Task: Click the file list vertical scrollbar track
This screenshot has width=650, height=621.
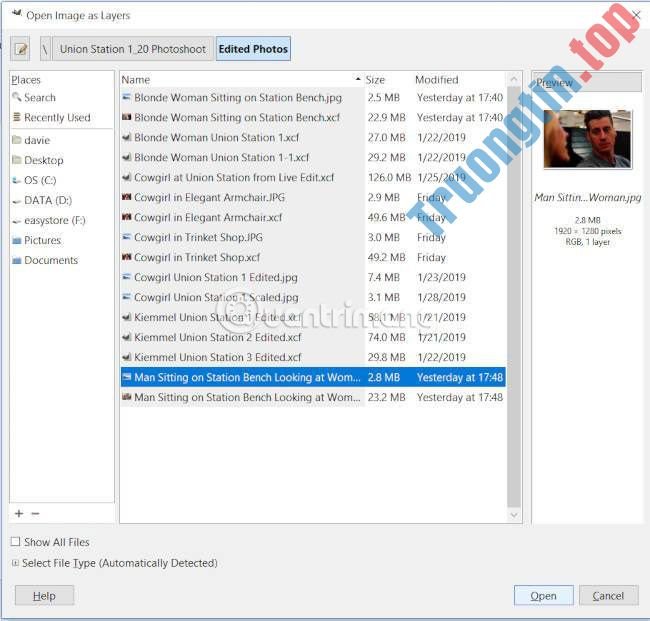Action: click(514, 296)
